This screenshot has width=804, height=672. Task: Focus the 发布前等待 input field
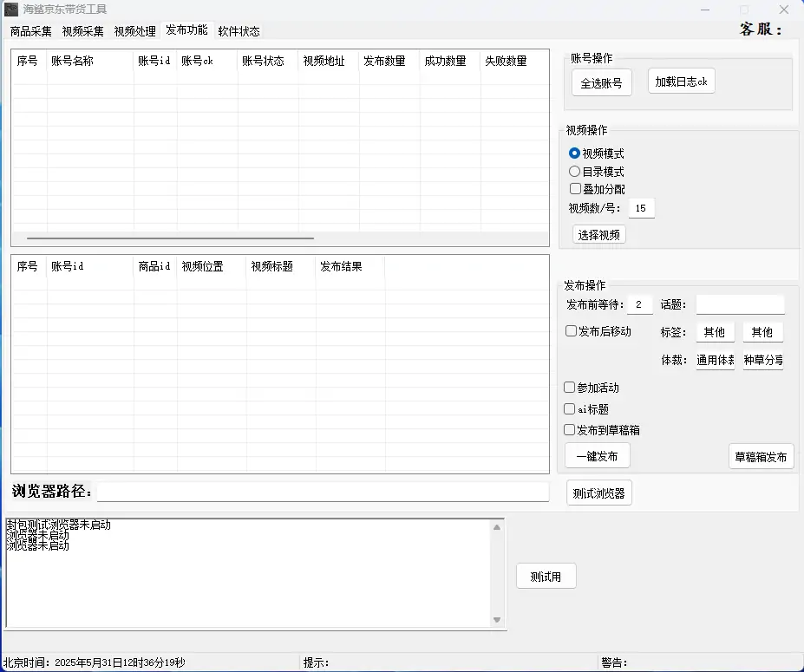639,304
